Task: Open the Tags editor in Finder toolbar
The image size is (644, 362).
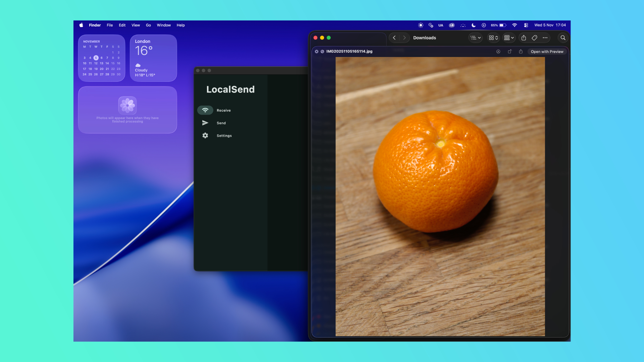Action: pos(534,38)
